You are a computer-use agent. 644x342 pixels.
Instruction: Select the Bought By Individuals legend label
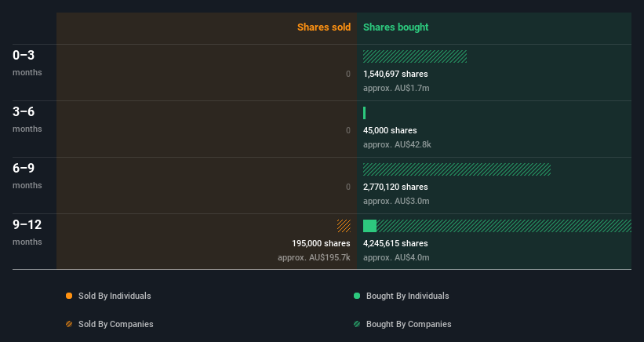point(407,296)
